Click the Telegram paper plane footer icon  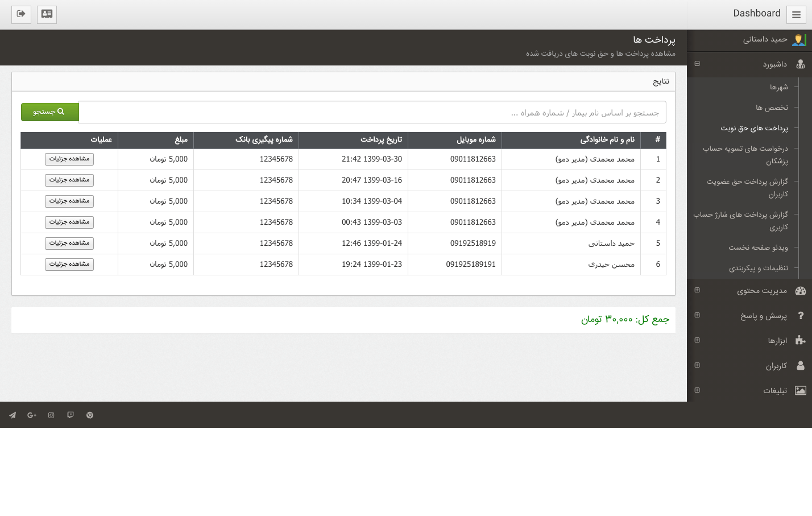[x=13, y=415]
